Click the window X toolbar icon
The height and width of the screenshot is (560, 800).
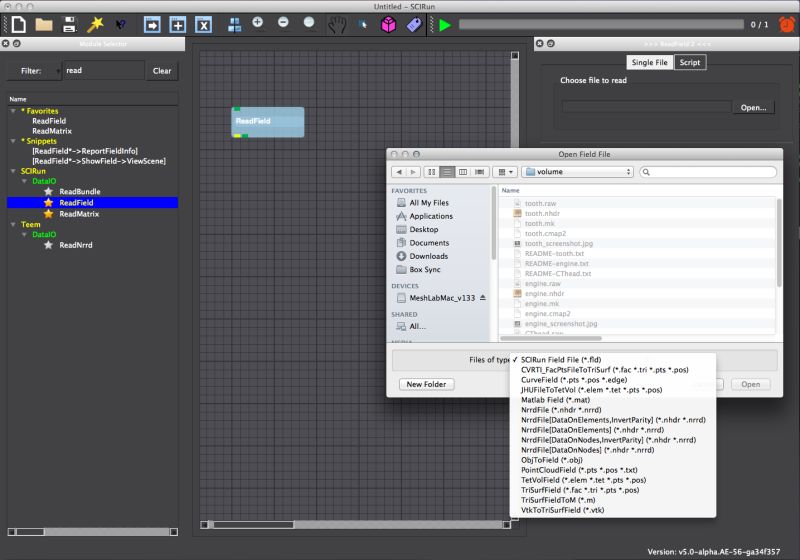coord(204,24)
